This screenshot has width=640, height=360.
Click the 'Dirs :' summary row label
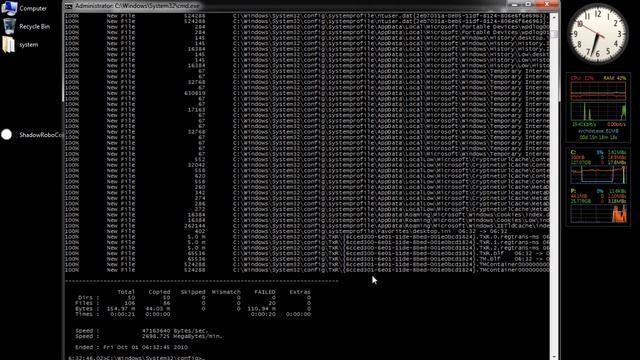coord(88,298)
